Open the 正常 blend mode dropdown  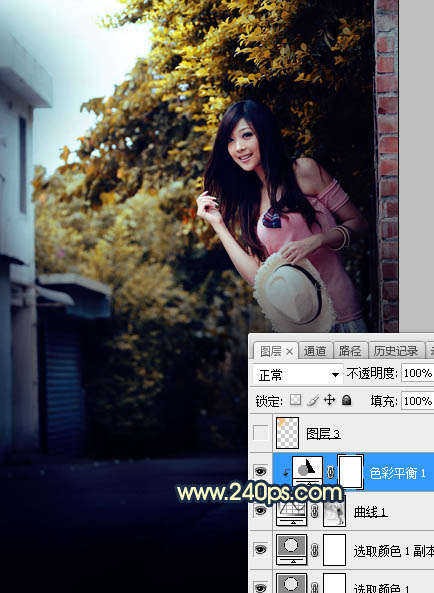coord(298,375)
